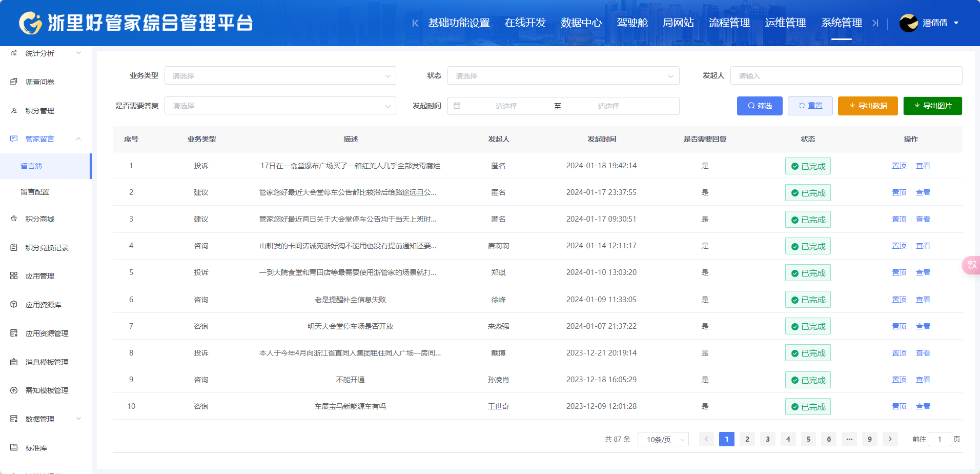Viewport: 980px width, 474px height.
Task: Open the 状态 dropdown
Action: tap(563, 75)
